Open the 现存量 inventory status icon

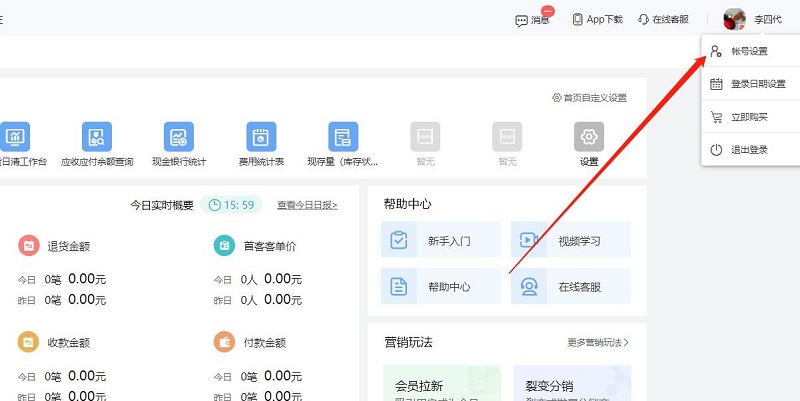click(x=343, y=137)
